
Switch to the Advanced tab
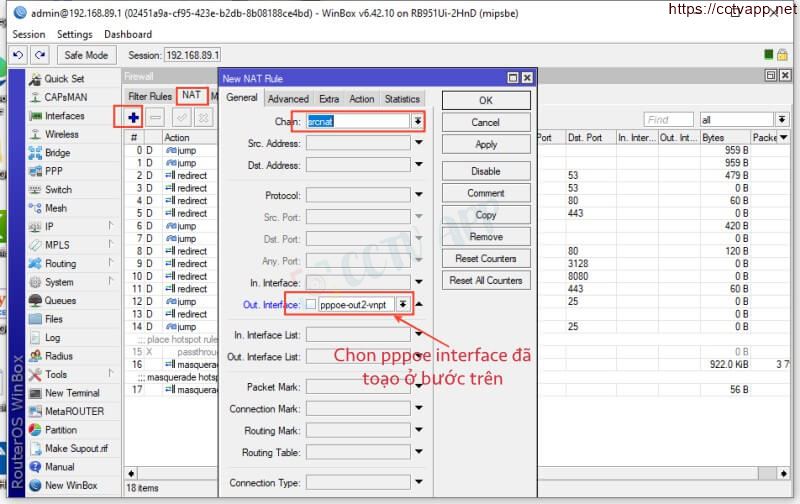coord(288,99)
